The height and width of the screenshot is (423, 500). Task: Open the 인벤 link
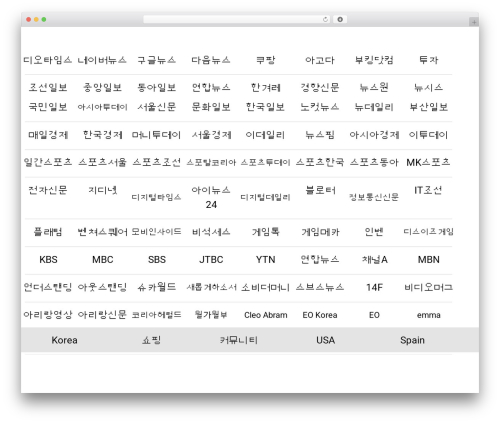374,232
